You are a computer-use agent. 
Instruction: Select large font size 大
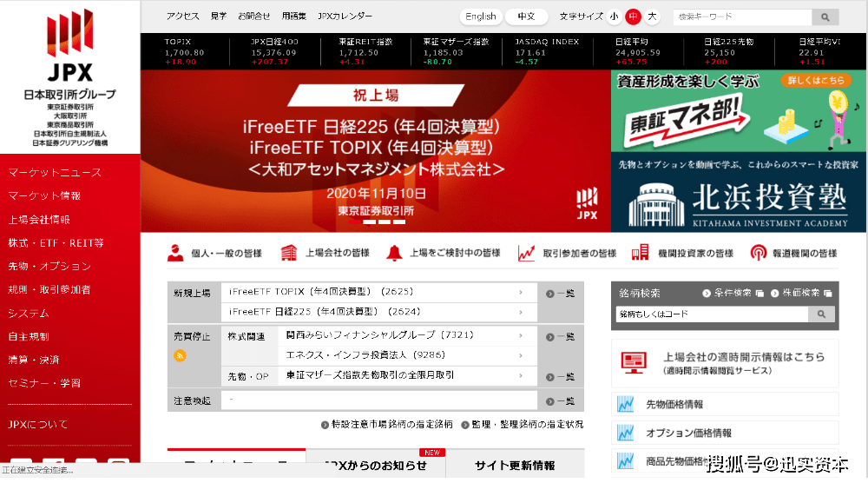pyautogui.click(x=652, y=17)
